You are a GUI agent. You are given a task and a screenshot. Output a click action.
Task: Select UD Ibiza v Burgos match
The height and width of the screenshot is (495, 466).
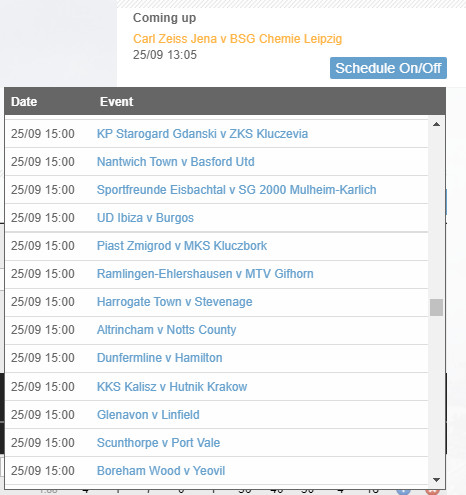pyautogui.click(x=145, y=218)
